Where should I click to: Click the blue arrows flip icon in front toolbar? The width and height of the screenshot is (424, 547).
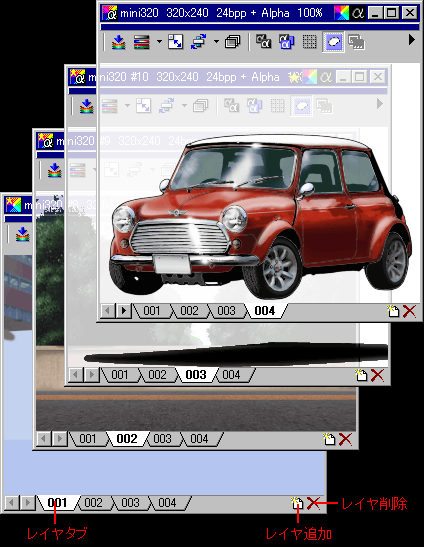[x=199, y=42]
